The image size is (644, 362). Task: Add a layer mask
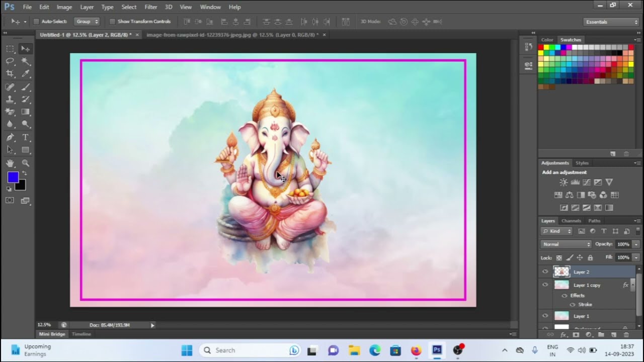[576, 335]
